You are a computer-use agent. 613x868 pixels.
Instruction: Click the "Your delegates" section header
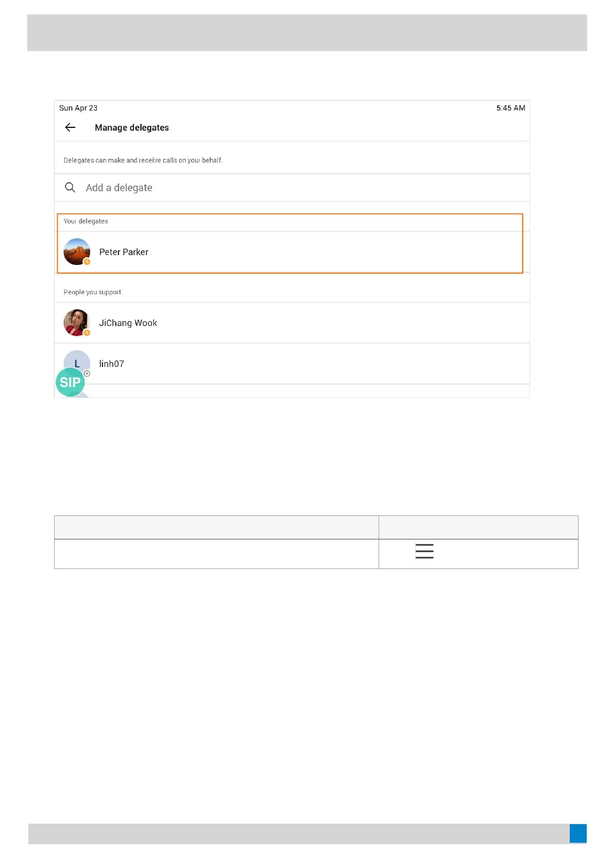coord(86,221)
